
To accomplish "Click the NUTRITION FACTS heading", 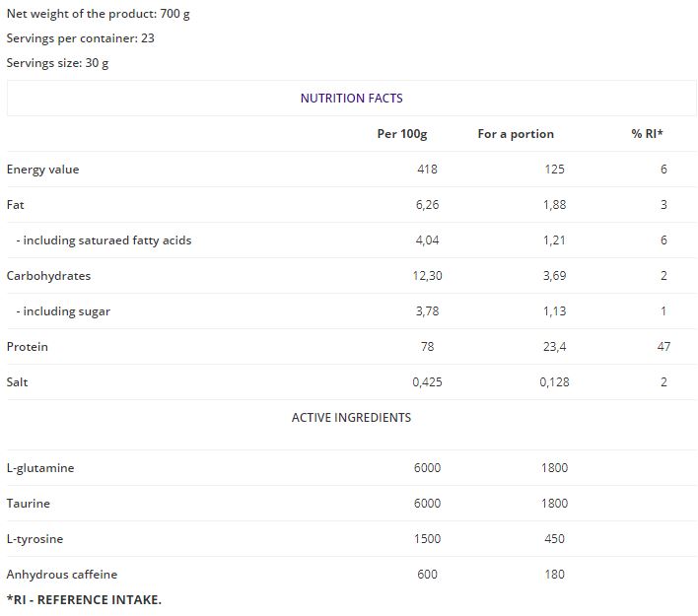I will pos(351,98).
